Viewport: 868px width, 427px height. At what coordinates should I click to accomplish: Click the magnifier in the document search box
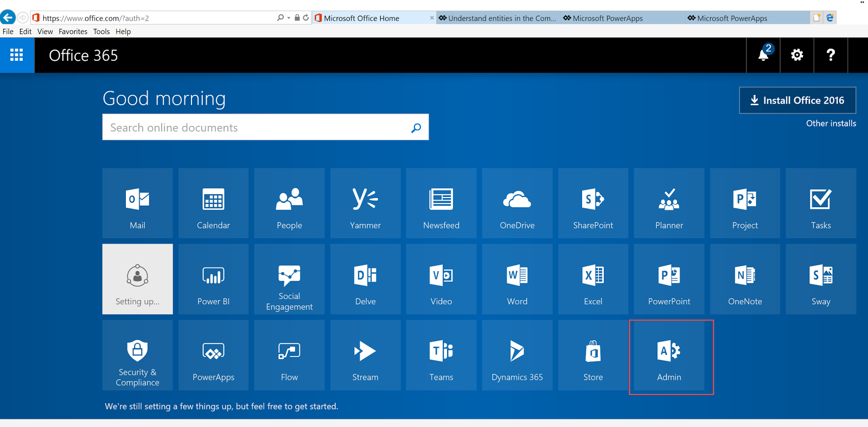click(416, 128)
